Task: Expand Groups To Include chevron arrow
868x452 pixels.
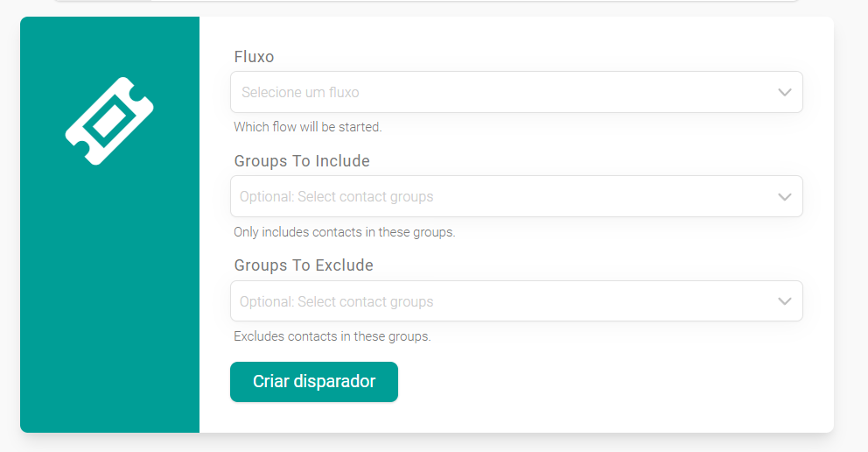Action: 784,197
